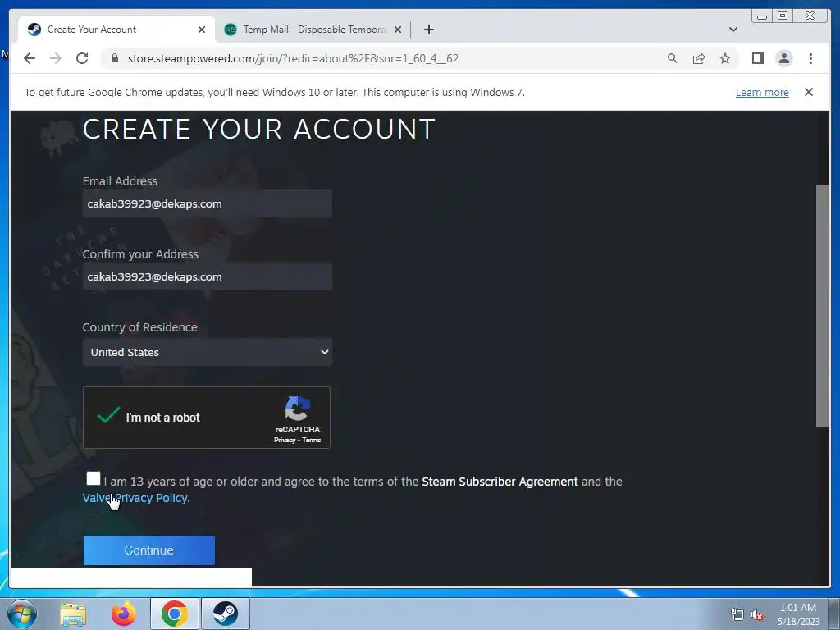Click Learn more link in update notice

[762, 92]
